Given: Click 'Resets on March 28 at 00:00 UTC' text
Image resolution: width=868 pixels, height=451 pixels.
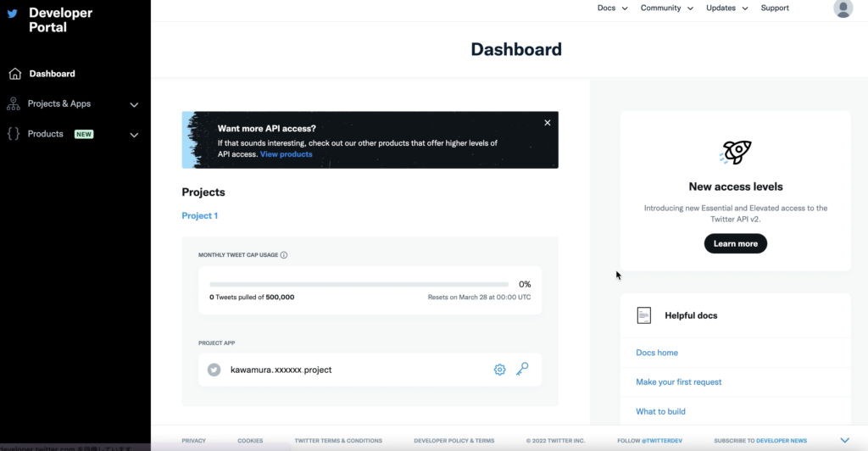Looking at the screenshot, I should [480, 298].
